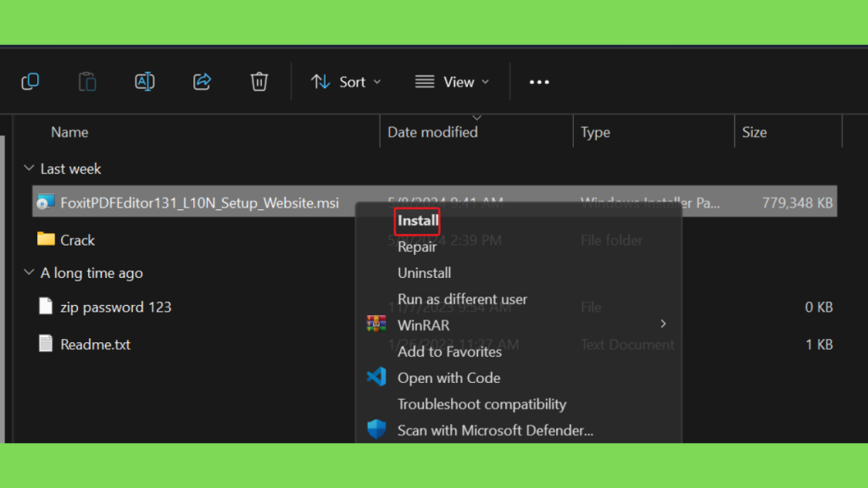Open the Sort dropdown

point(346,82)
